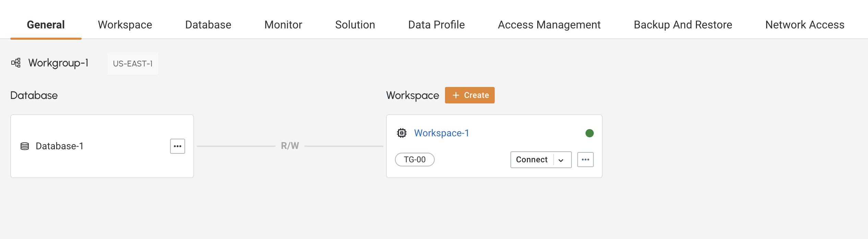Image resolution: width=868 pixels, height=239 pixels.
Task: Click the Workgroup-1 title text
Action: [58, 63]
